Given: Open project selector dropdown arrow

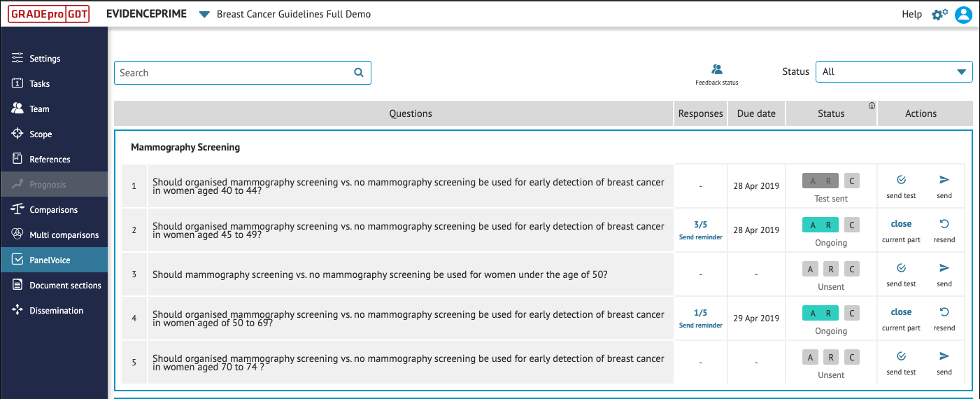Looking at the screenshot, I should click(x=204, y=15).
